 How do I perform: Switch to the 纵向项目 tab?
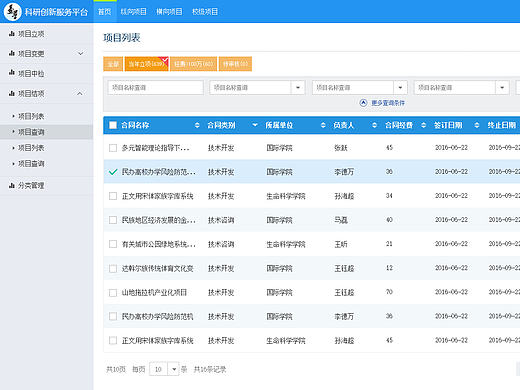click(x=133, y=12)
